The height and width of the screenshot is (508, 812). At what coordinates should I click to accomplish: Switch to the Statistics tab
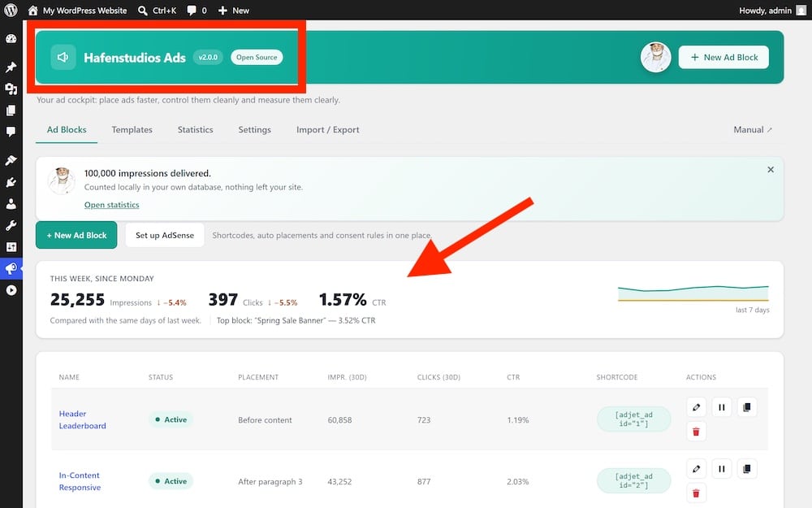tap(195, 129)
